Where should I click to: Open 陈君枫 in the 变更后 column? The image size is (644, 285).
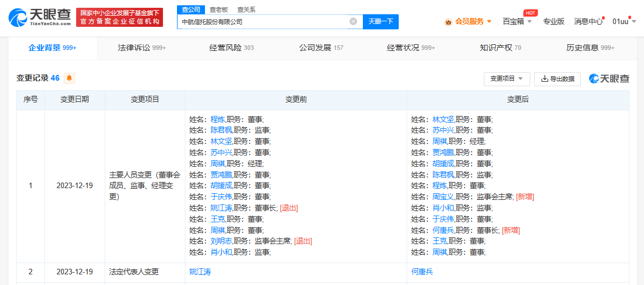coord(443,175)
